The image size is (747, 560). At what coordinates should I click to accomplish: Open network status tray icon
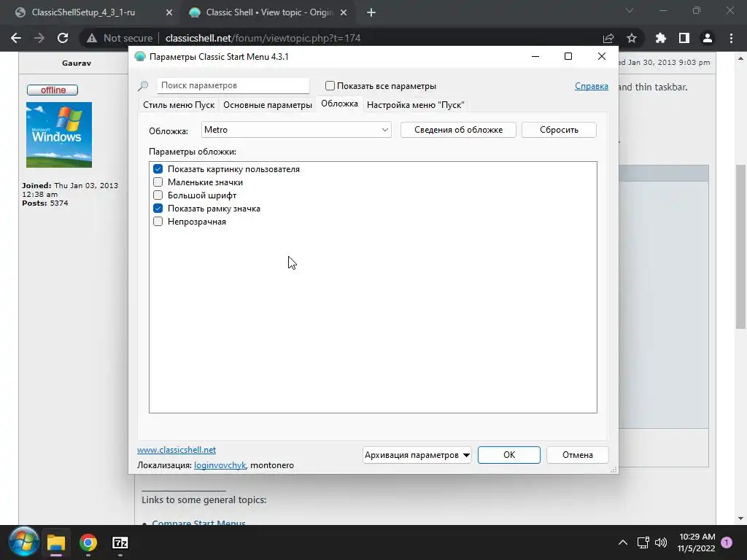coord(643,542)
